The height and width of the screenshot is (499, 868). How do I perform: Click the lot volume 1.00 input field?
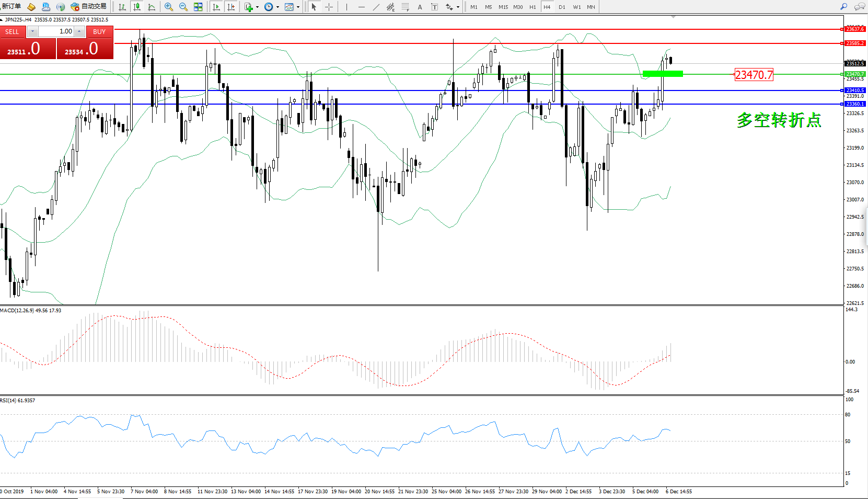pyautogui.click(x=56, y=31)
